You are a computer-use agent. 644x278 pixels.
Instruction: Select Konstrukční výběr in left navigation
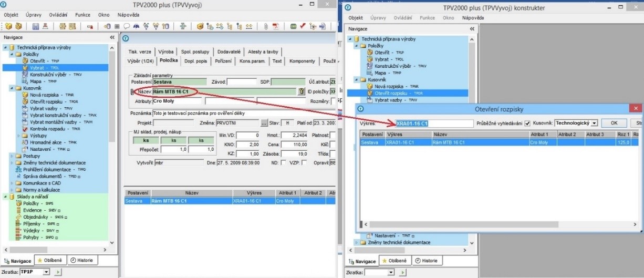[53, 75]
